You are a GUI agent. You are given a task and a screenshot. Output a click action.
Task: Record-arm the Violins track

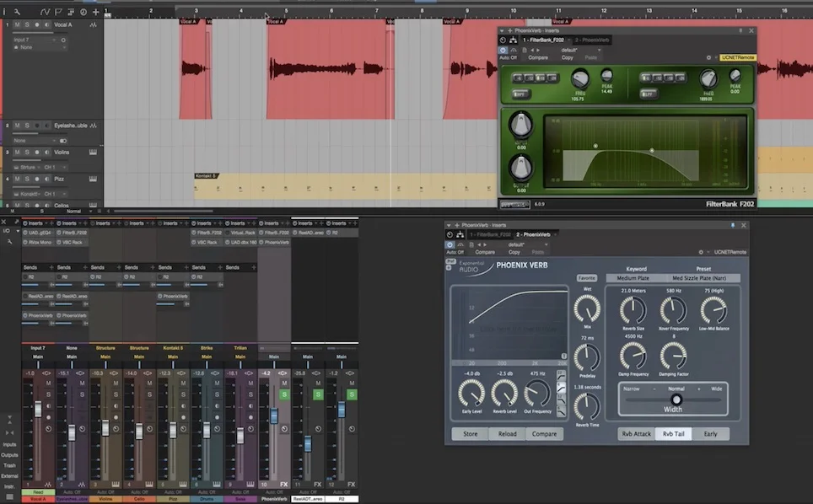click(x=37, y=153)
